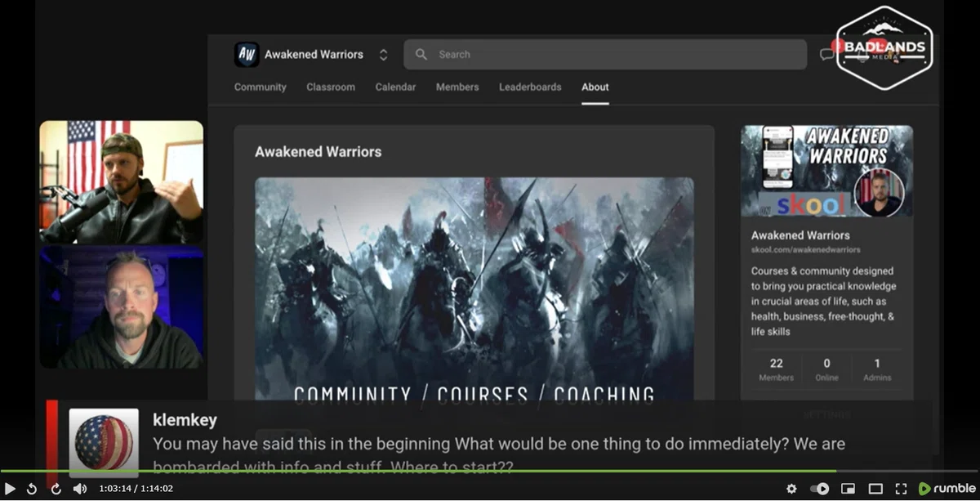The height and width of the screenshot is (501, 980).
Task: Click the Badlands Media logo
Action: pos(884,47)
